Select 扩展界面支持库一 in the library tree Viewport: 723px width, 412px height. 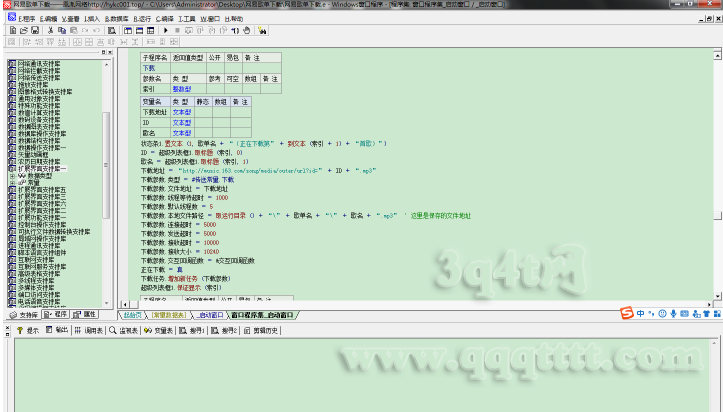point(42,169)
